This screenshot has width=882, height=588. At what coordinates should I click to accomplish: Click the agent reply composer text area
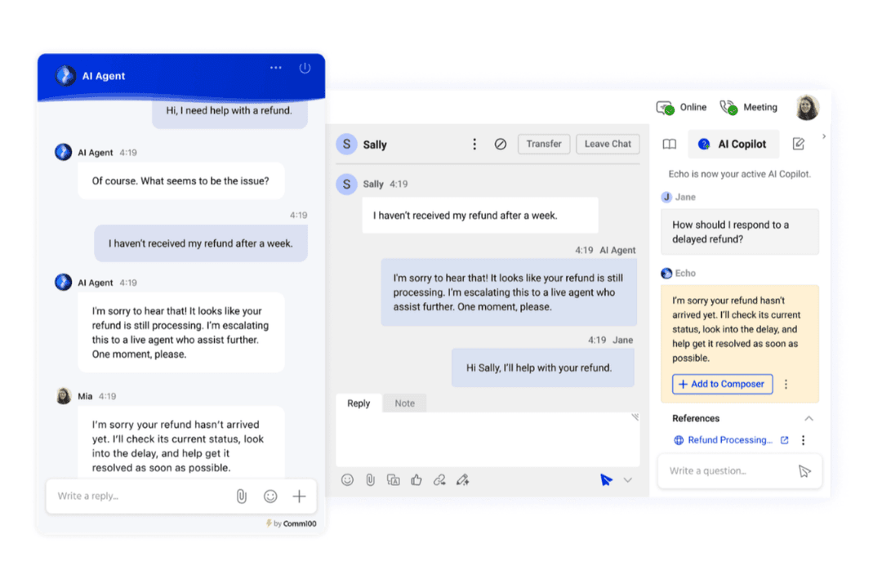click(x=487, y=439)
